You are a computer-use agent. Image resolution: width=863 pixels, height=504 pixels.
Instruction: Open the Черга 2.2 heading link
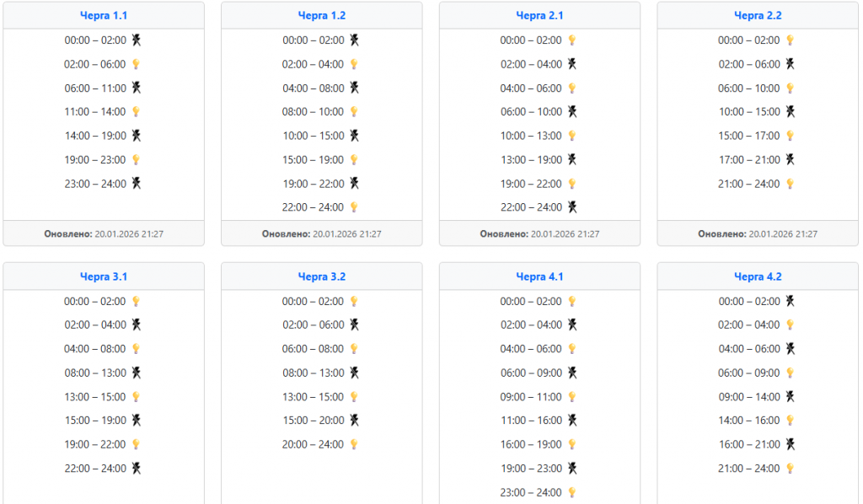(x=758, y=15)
